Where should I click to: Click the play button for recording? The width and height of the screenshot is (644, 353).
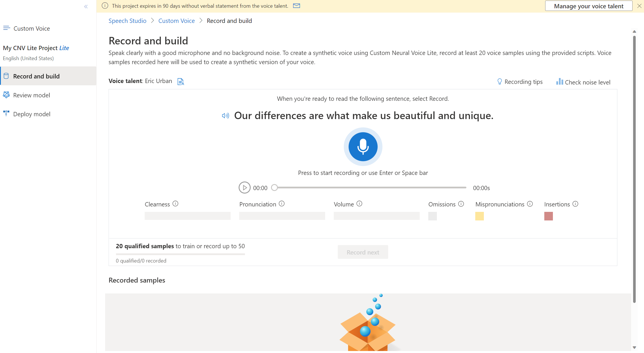(244, 187)
